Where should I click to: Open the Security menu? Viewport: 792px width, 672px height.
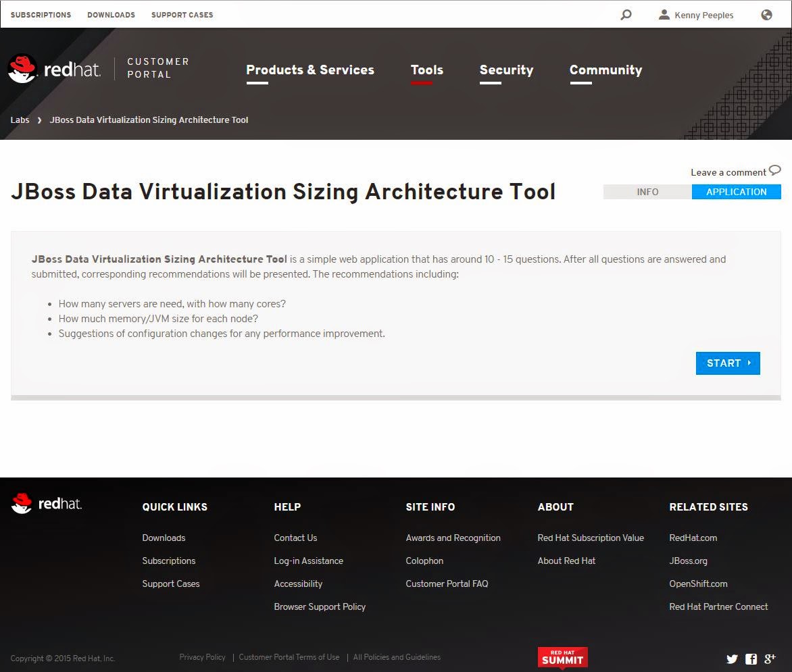point(507,70)
